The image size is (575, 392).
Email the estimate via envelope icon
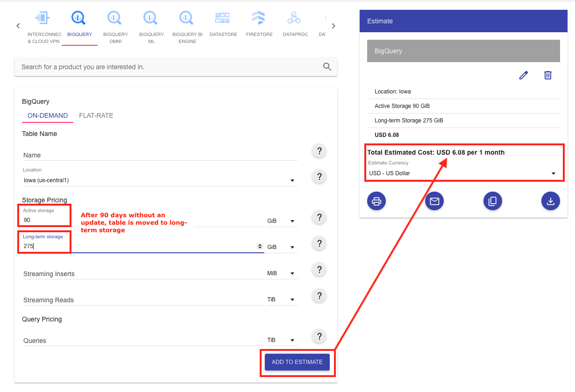(434, 201)
